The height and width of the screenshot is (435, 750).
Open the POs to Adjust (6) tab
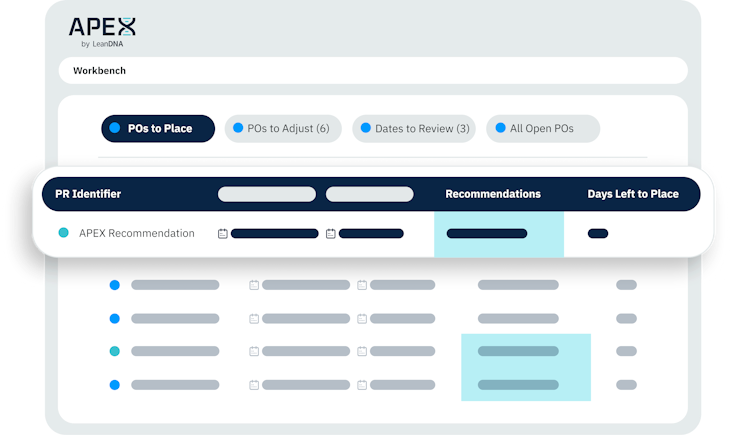pos(283,128)
